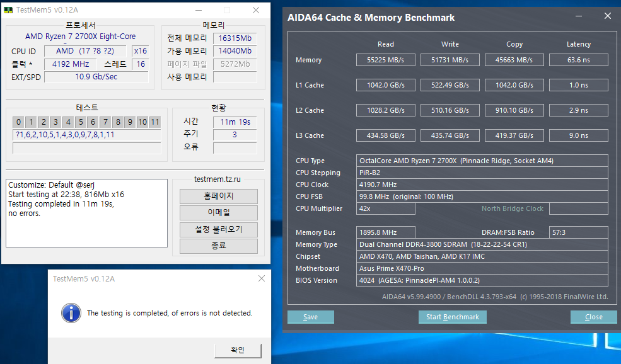Click 설정 불러오기 to load settings
Image resolution: width=621 pixels, height=364 pixels.
coord(219,229)
